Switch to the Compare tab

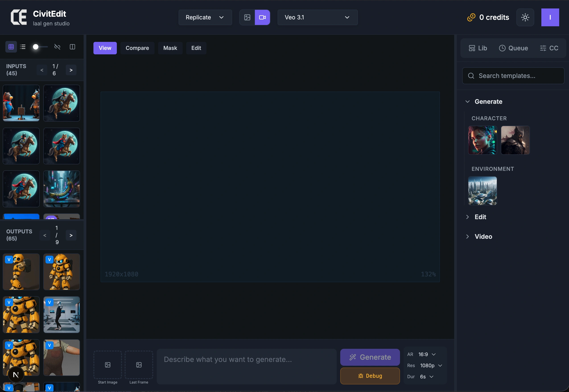pos(137,48)
